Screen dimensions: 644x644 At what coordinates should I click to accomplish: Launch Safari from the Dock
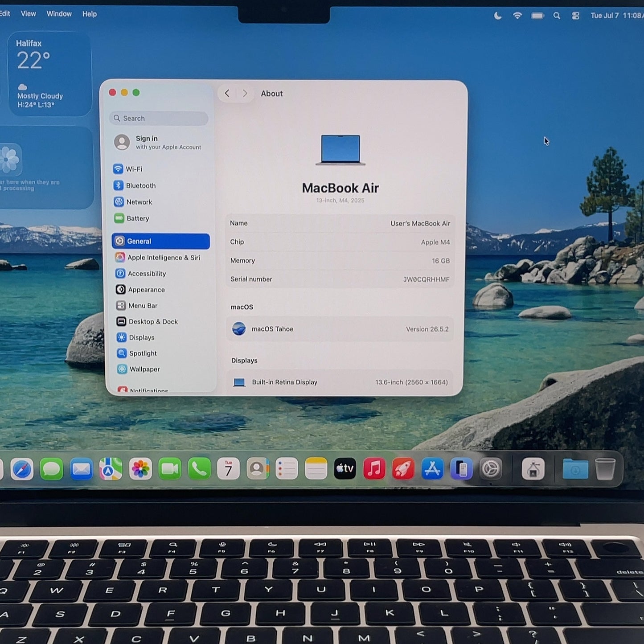click(x=22, y=469)
